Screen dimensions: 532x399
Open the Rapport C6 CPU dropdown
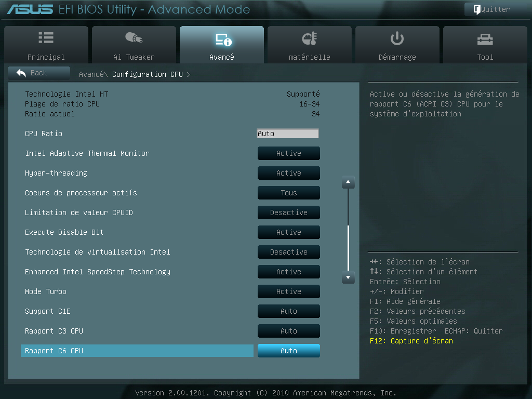288,351
